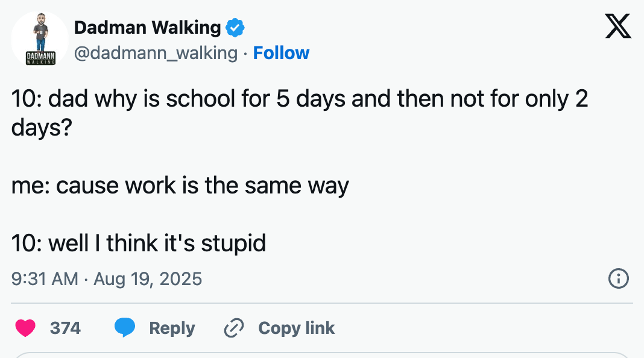Like the tweet with the heart icon

coord(25,328)
